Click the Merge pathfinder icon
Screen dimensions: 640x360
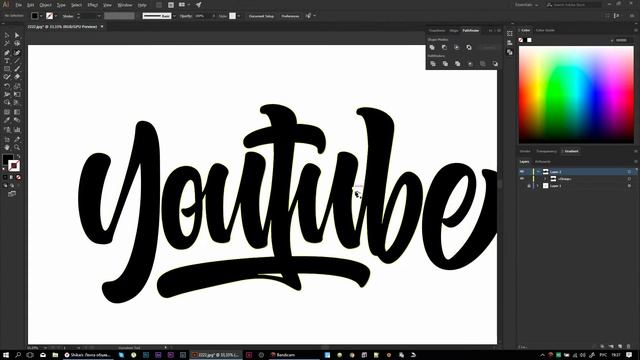coord(458,64)
